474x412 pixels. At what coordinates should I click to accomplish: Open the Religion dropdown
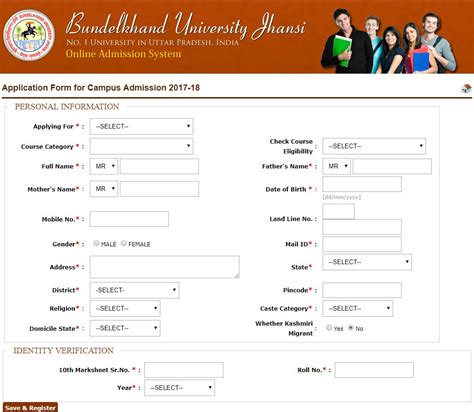(125, 308)
